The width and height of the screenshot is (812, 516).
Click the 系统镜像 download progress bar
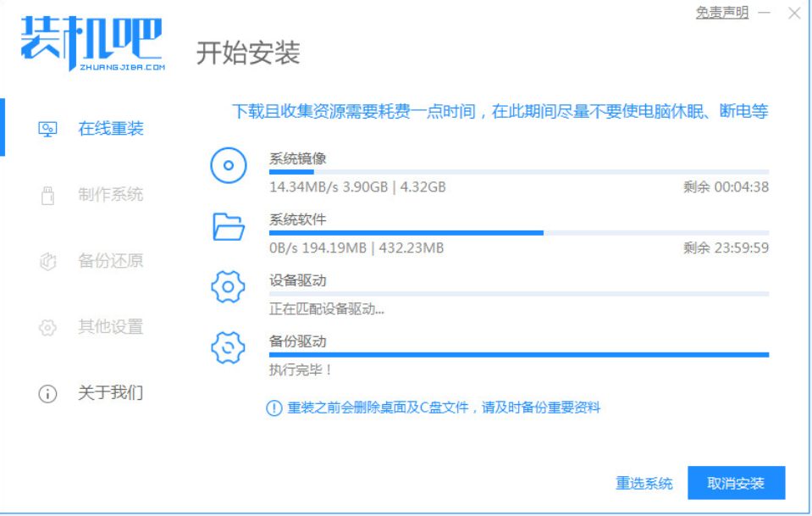tap(518, 172)
